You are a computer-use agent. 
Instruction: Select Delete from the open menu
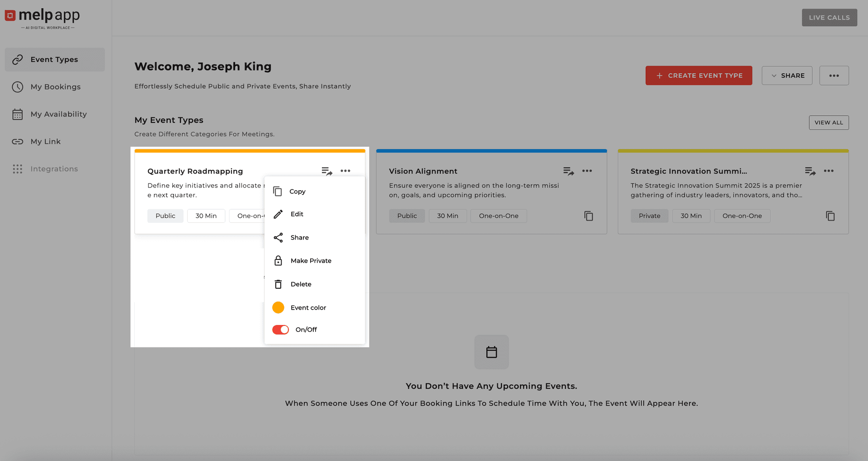[301, 284]
